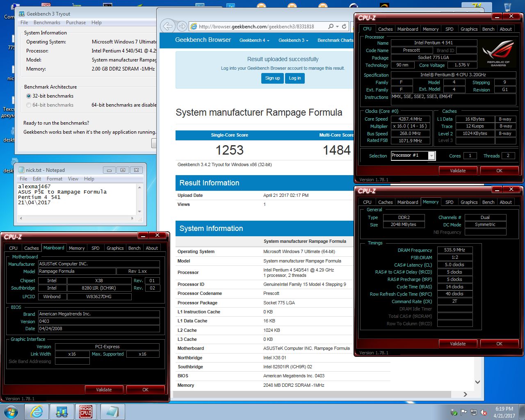
Task: Open Internet Explorer from the taskbar
Action: [37, 412]
